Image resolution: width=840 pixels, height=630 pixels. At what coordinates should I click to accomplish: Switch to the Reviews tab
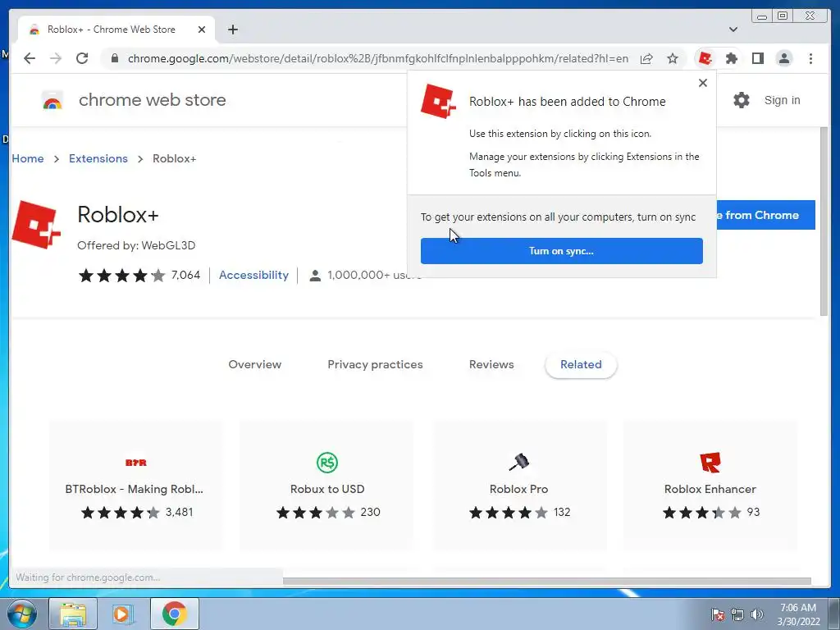(491, 365)
